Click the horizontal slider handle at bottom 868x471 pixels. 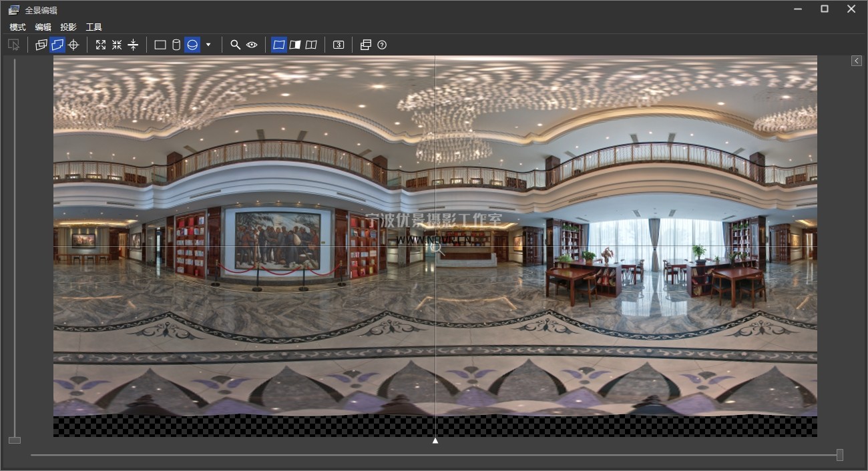[x=839, y=455]
